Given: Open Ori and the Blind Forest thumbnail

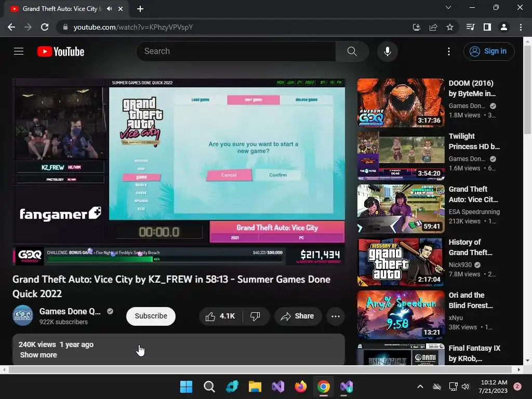Looking at the screenshot, I should point(401,314).
